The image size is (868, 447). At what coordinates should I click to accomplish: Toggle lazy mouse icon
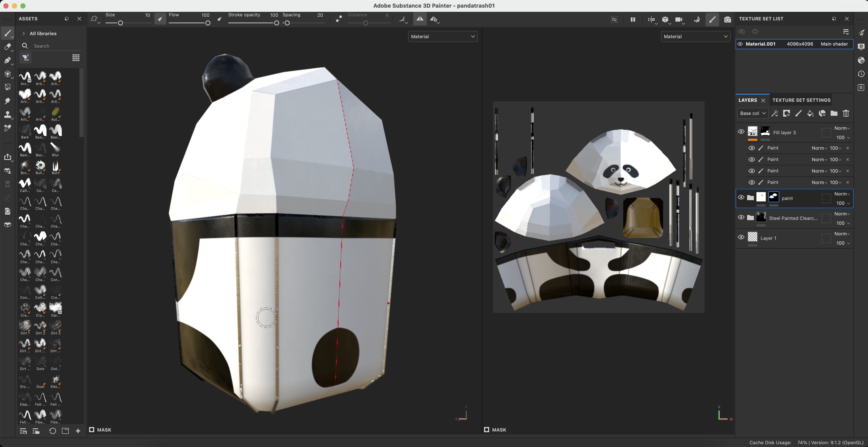point(339,19)
